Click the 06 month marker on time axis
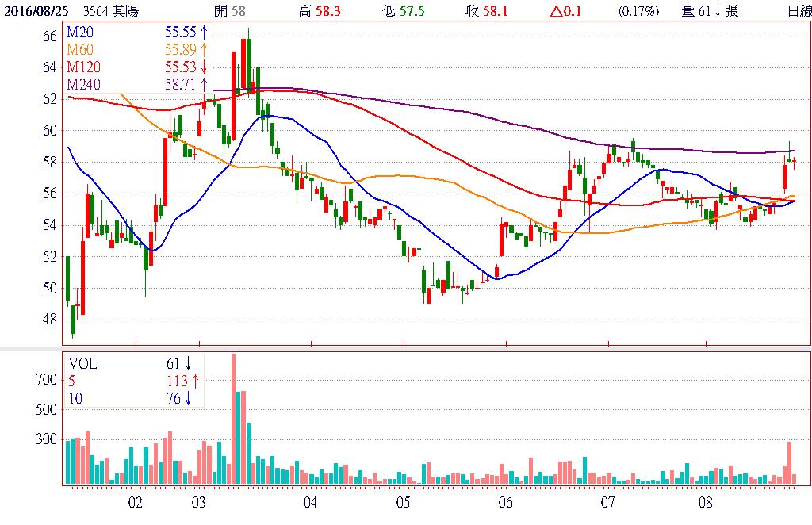Image resolution: width=812 pixels, height=525 pixels. 505,503
